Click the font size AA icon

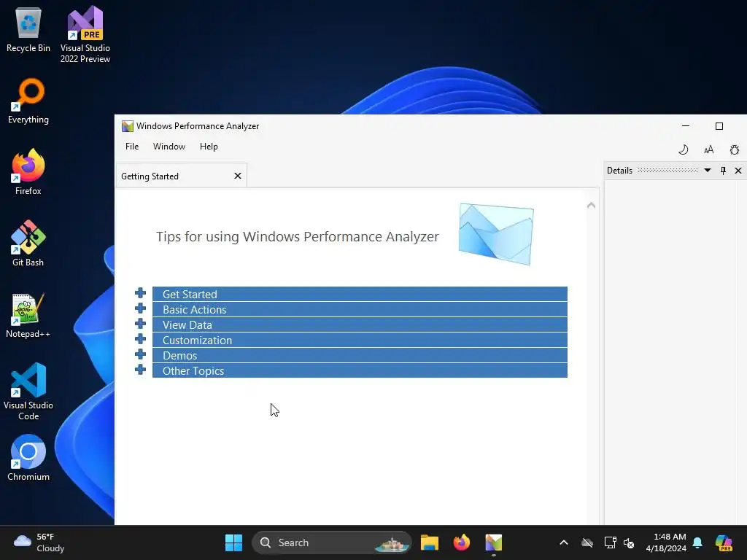(709, 149)
